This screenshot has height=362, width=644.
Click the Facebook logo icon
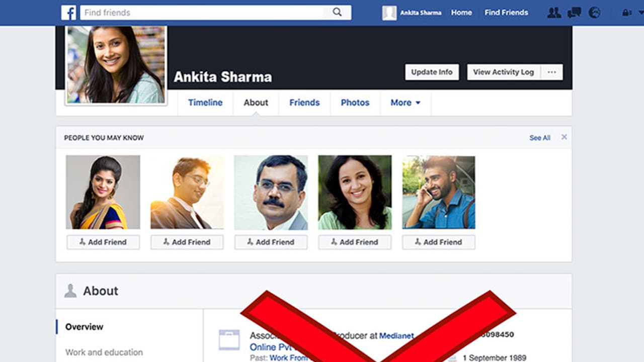click(x=68, y=13)
